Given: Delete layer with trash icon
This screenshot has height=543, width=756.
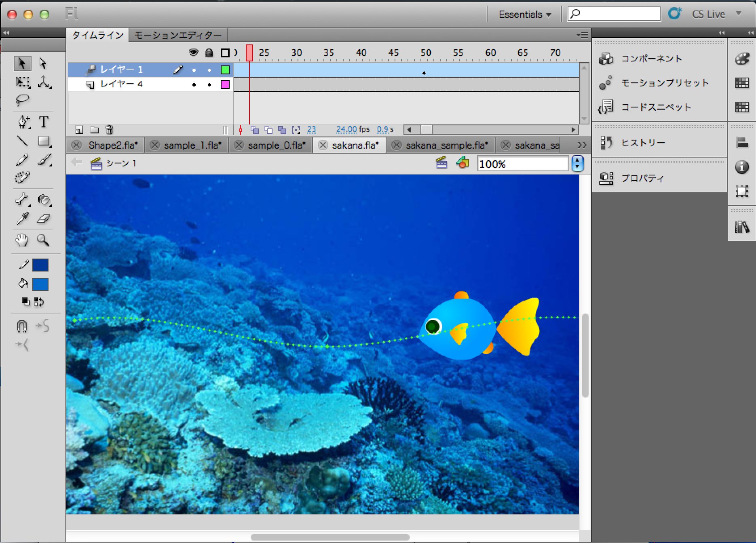Looking at the screenshot, I should 109,130.
